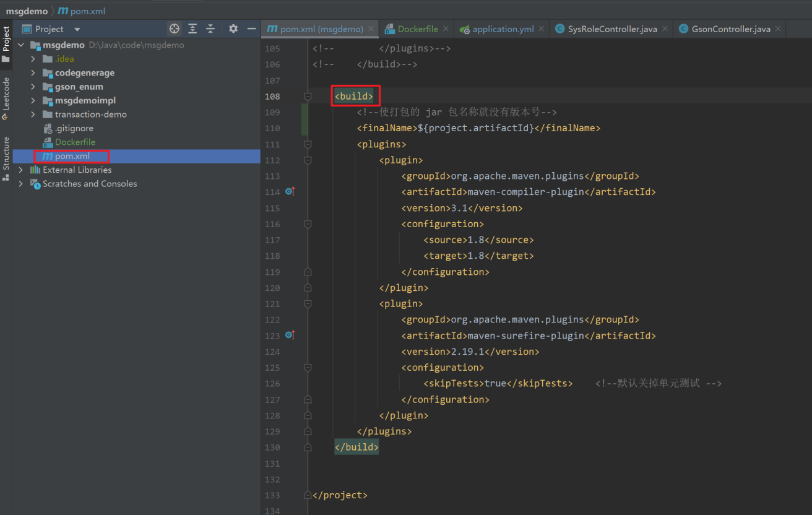The image size is (812, 515).
Task: Click gutter icon beside maven-compiler-plugin line 114
Action: [290, 192]
